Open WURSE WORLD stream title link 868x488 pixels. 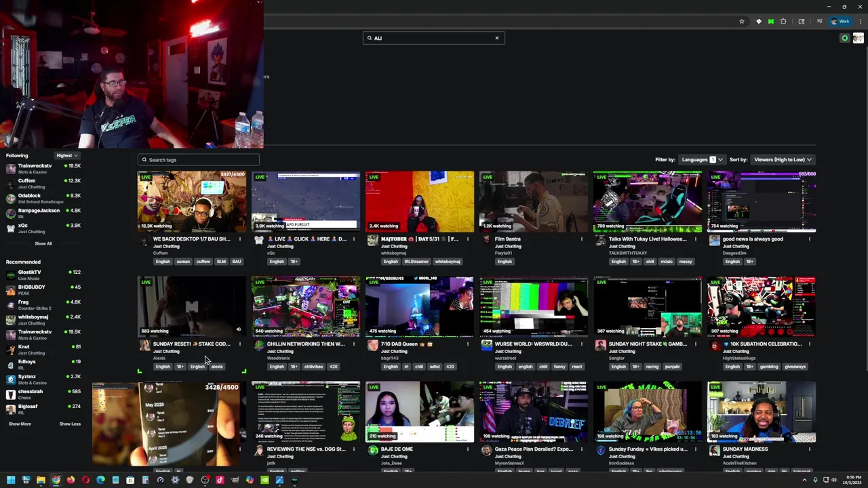[533, 344]
